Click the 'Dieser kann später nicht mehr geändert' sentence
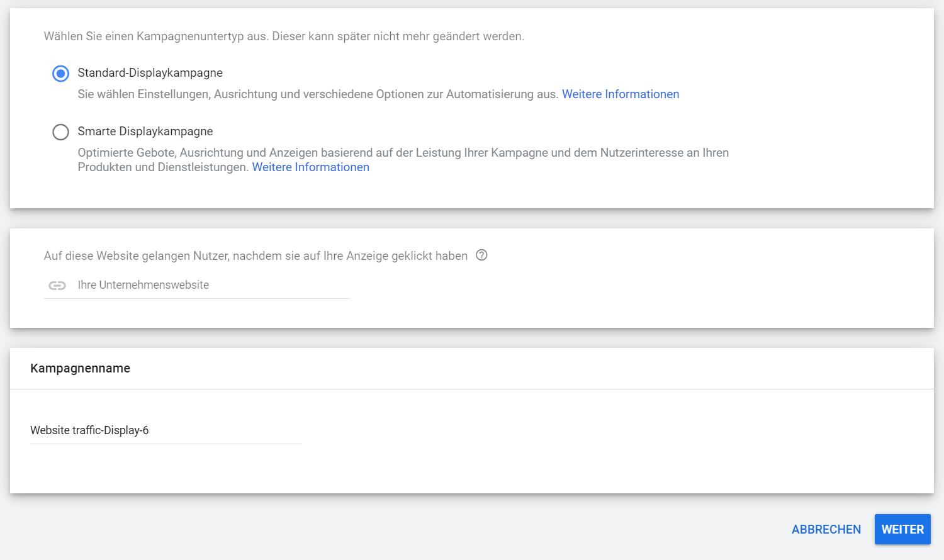944x560 pixels. (x=397, y=36)
